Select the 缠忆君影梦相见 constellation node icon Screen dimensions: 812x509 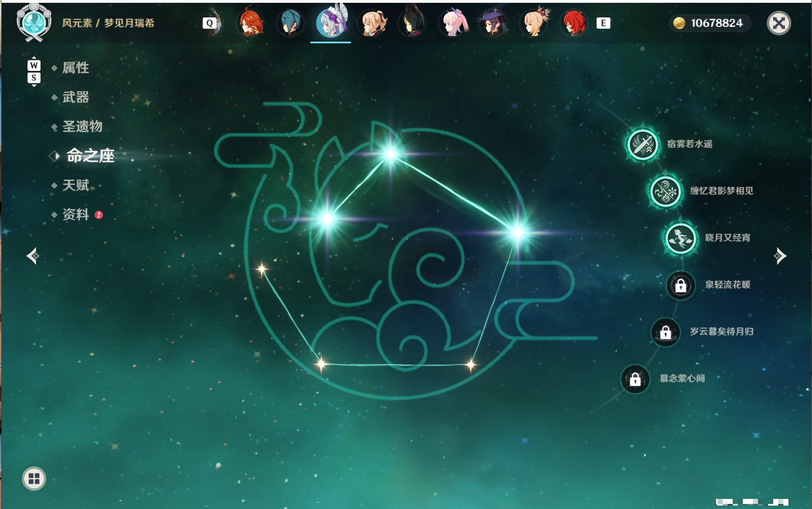[x=666, y=191]
